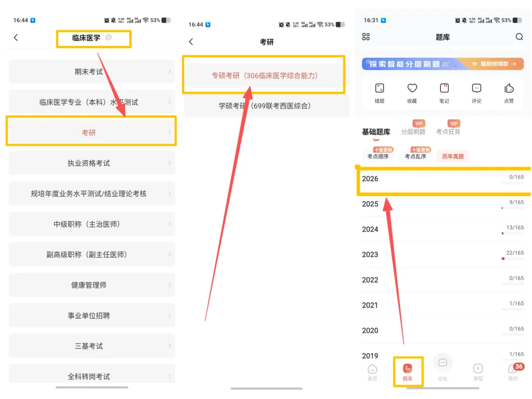
Task: Switch to 基础题库 tab
Action: point(376,132)
